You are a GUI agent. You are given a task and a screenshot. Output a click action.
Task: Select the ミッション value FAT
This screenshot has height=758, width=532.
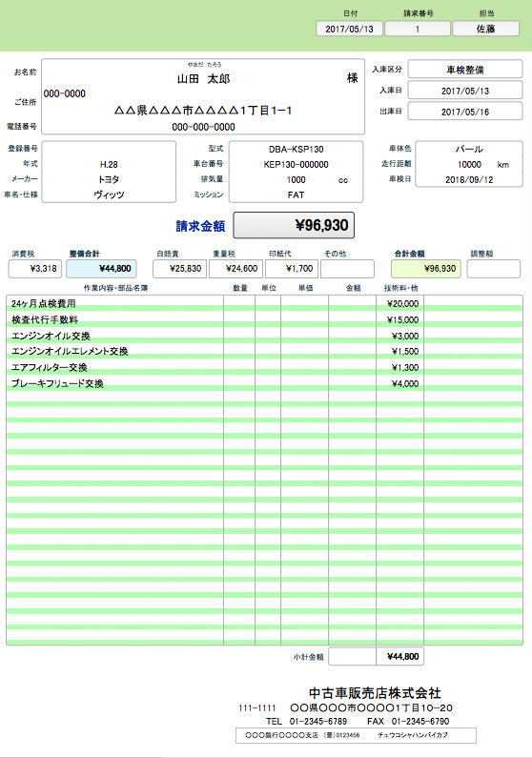[x=296, y=195]
